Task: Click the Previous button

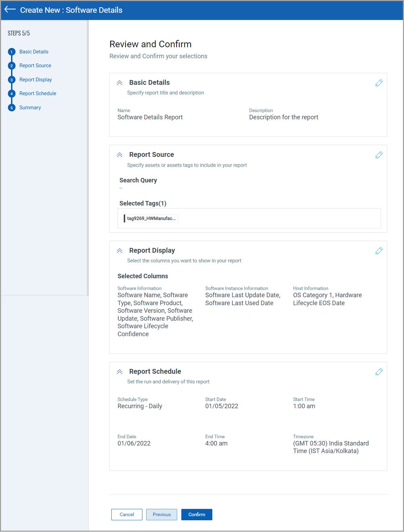Action: point(161,514)
